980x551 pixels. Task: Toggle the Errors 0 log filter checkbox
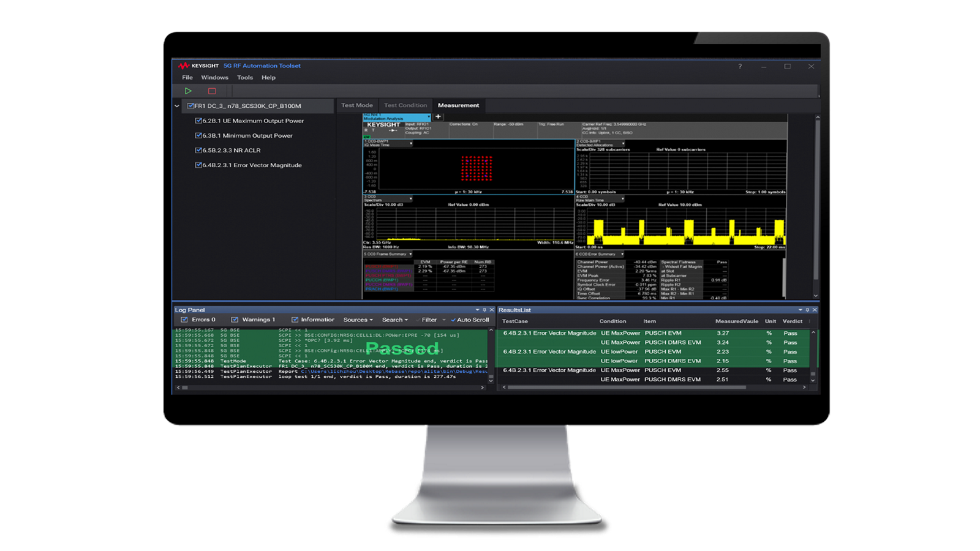pyautogui.click(x=184, y=320)
